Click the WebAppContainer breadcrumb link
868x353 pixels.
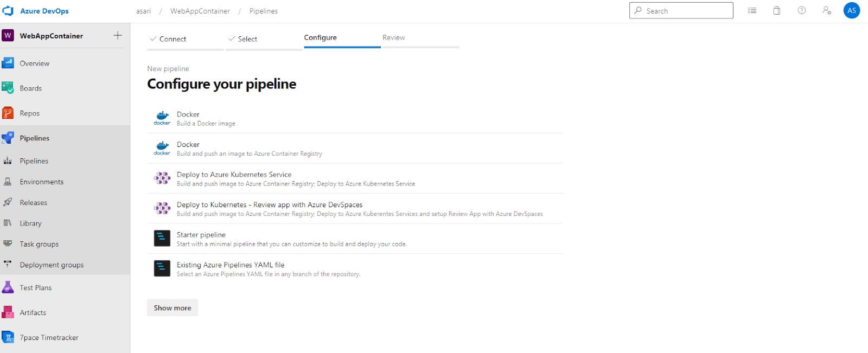pos(200,11)
